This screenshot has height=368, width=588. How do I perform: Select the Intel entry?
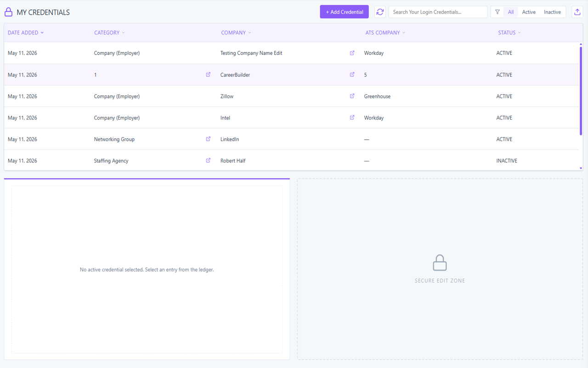pyautogui.click(x=292, y=118)
